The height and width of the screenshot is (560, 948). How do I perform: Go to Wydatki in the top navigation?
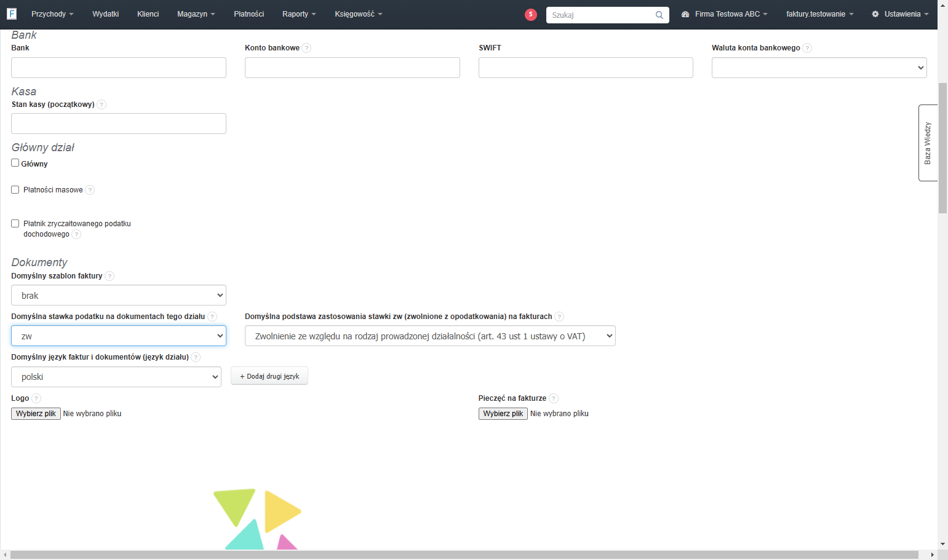click(x=105, y=14)
